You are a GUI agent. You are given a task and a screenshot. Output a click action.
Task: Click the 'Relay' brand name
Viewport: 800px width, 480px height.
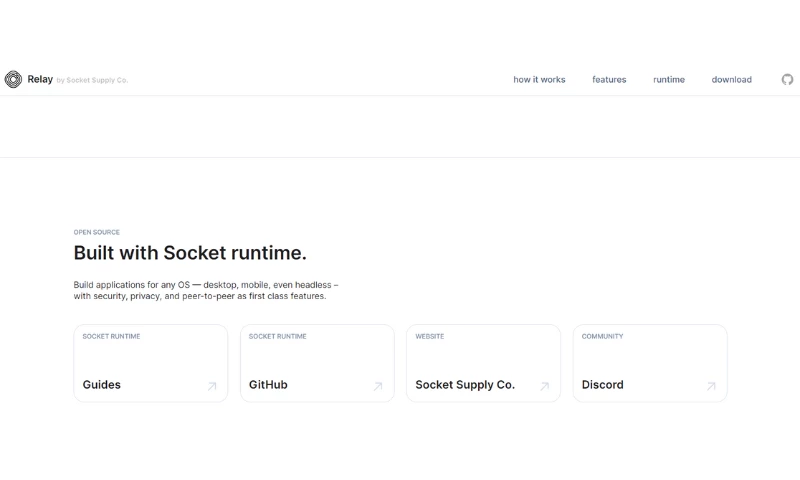point(40,80)
